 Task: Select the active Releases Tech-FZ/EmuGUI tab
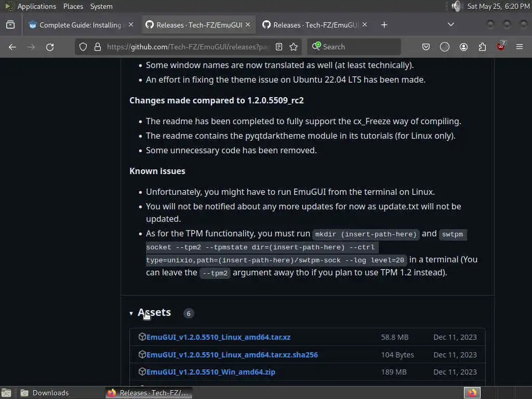click(198, 25)
